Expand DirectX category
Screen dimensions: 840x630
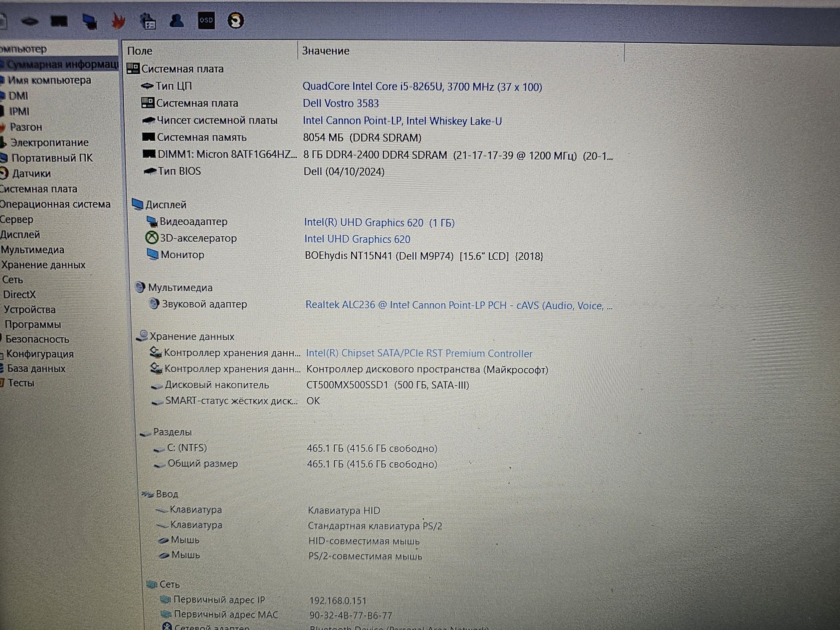[x=19, y=294]
